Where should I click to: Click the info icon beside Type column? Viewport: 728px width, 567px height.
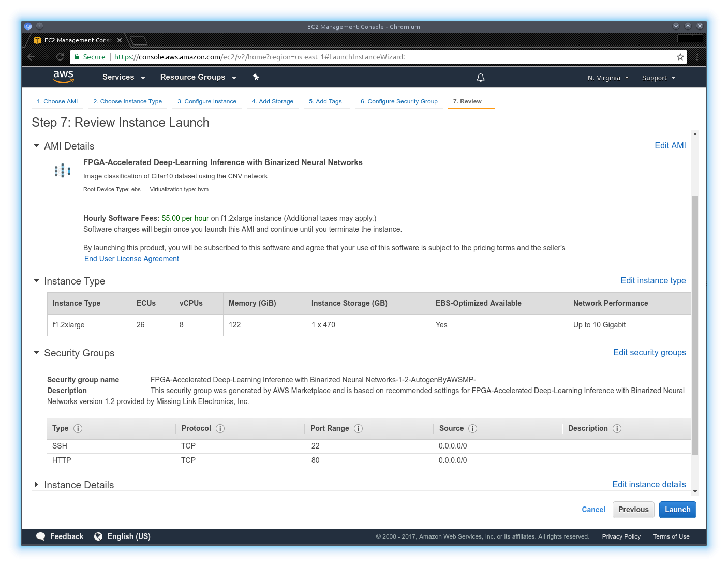pos(78,429)
